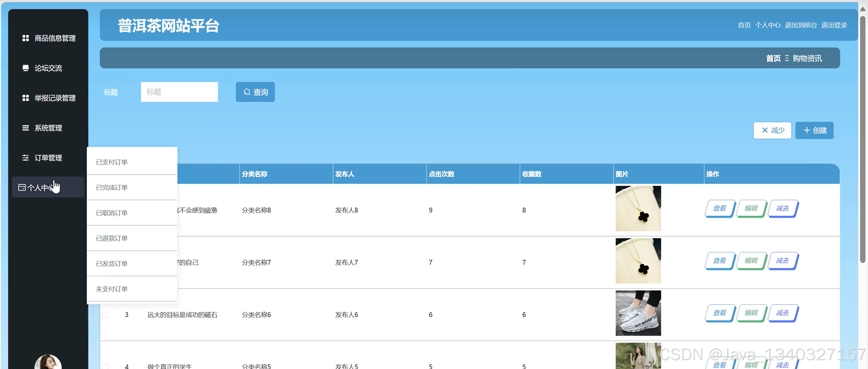Click 编辑 for the 发布人8 row
Screen dimensions: 868x369
pyautogui.click(x=751, y=208)
